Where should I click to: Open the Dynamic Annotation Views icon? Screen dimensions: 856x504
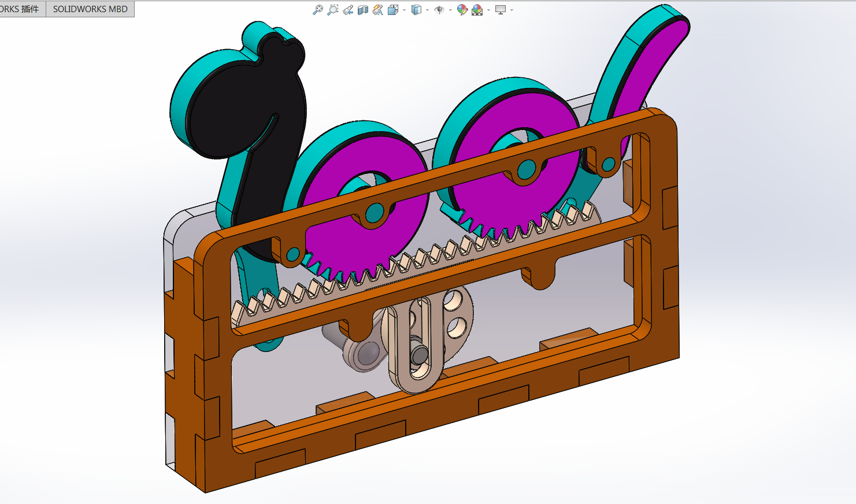[378, 10]
